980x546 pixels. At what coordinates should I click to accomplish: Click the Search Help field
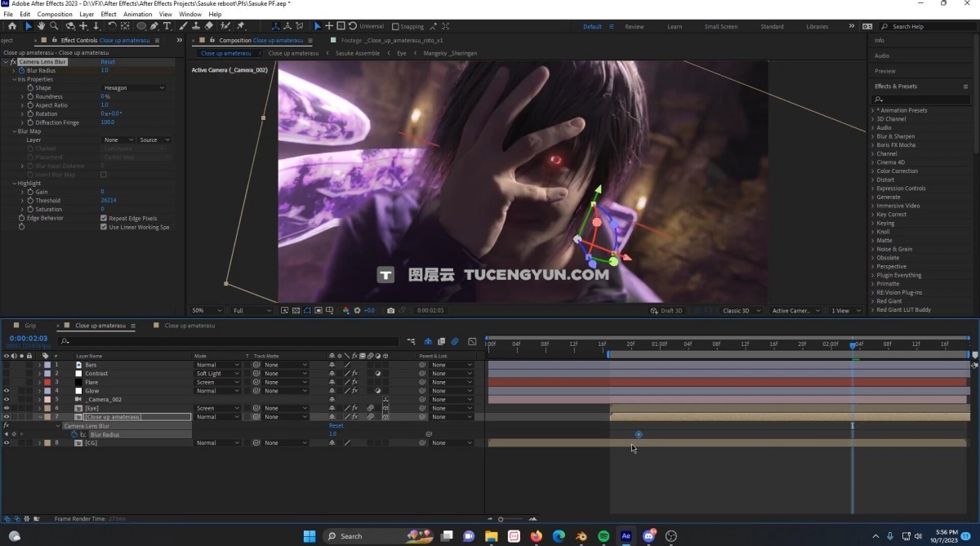[927, 26]
